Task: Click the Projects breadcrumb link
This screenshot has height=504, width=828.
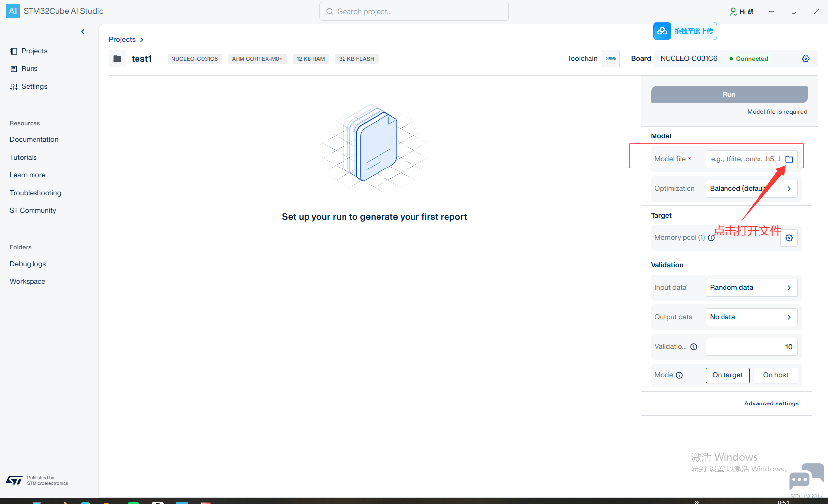Action: [122, 40]
